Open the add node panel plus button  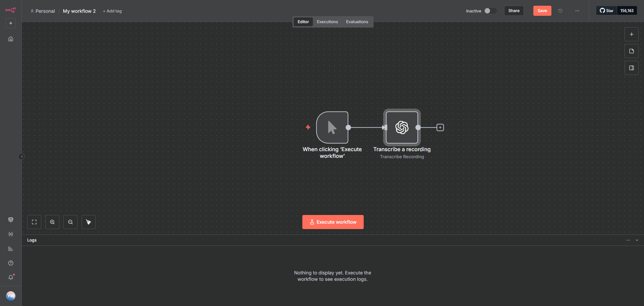[631, 34]
